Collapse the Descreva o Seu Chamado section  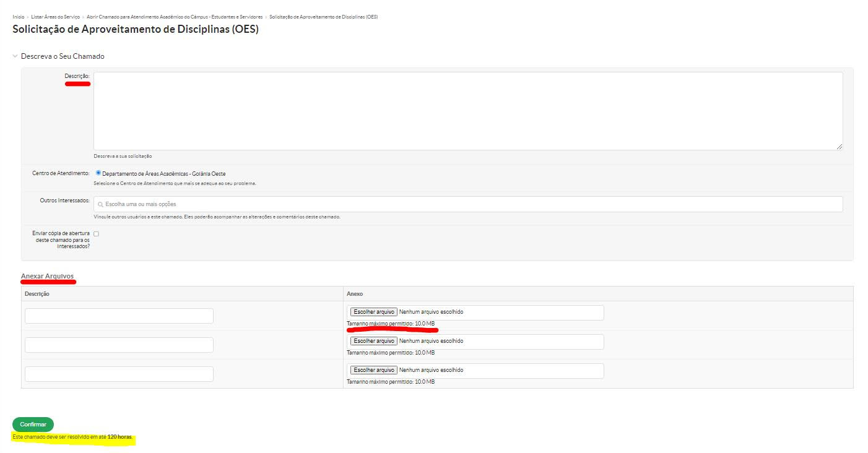click(x=15, y=56)
